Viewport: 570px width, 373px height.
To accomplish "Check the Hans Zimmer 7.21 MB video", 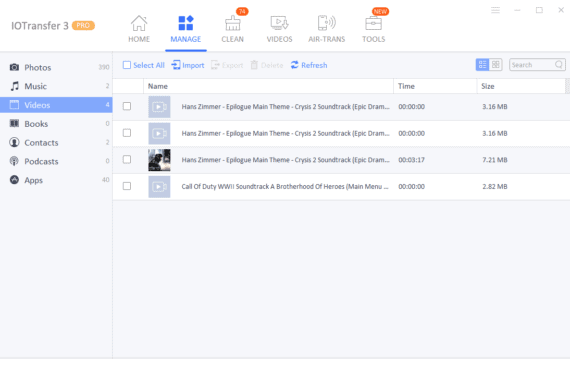I will pos(127,160).
